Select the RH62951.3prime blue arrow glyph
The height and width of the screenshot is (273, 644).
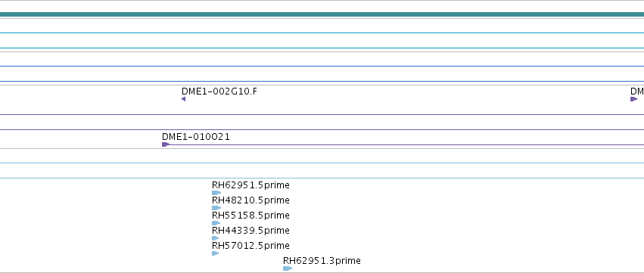pos(288,268)
